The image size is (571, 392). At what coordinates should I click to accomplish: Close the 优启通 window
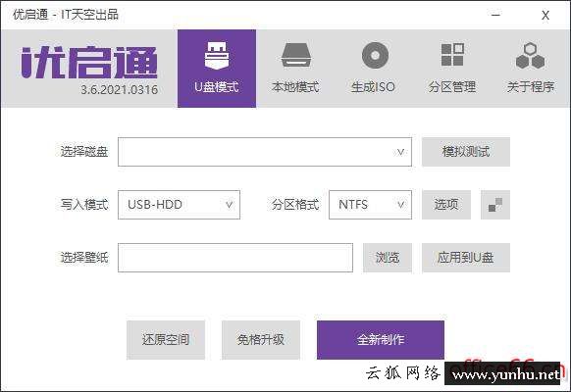tap(545, 16)
